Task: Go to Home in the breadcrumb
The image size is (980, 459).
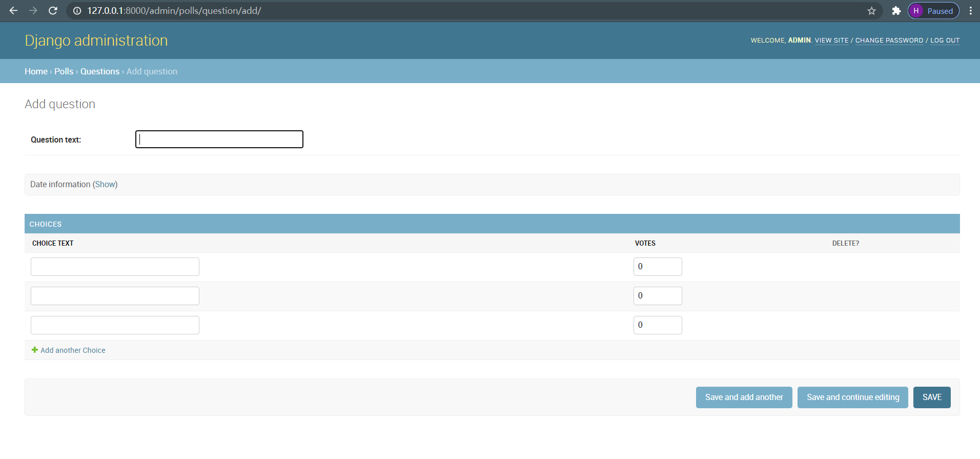Action: click(36, 71)
